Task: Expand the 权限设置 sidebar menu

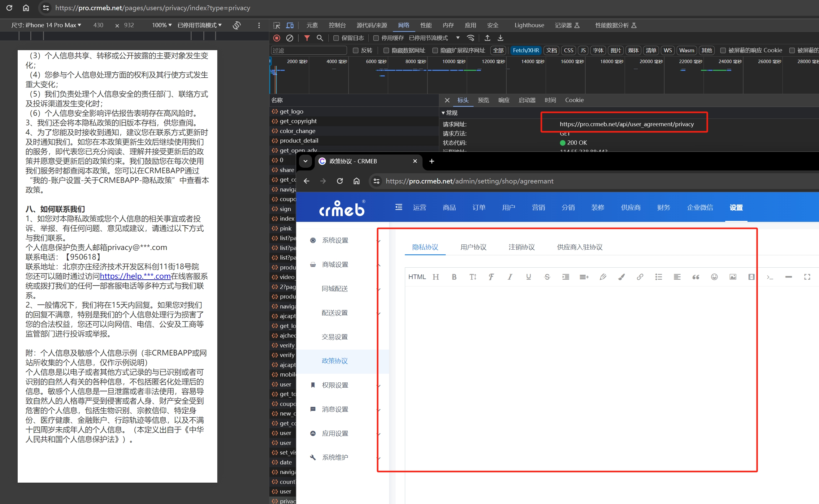Action: click(342, 385)
